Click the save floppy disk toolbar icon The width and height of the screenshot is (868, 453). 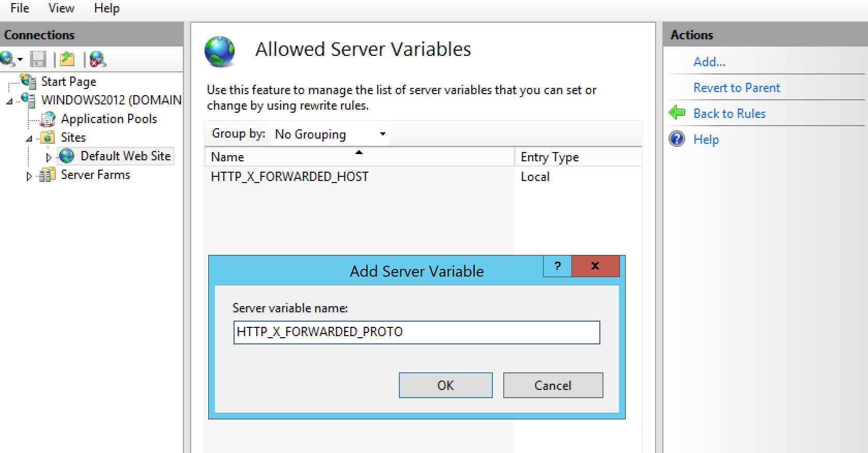38,59
